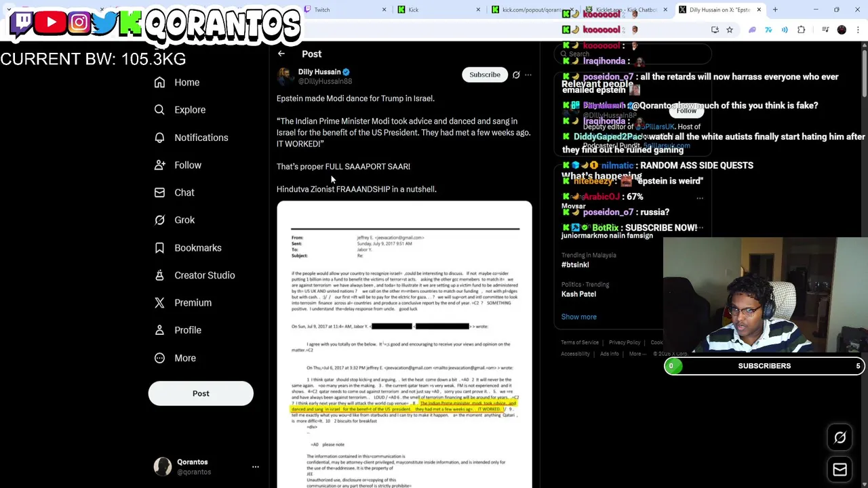868x488 pixels.
Task: Open the floating Messages envelope button
Action: pos(840,470)
